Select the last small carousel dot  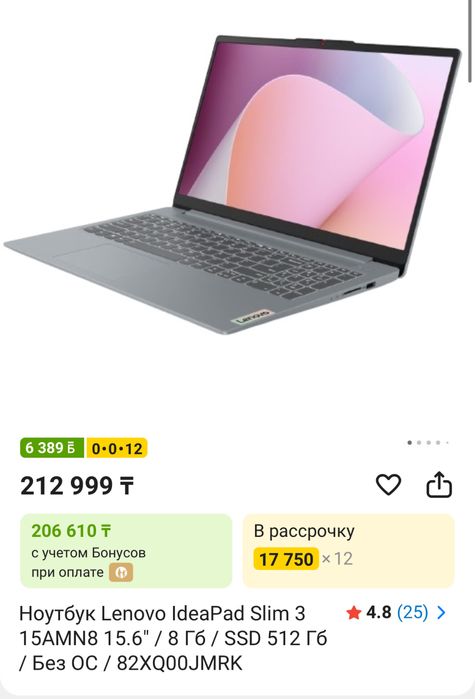[447, 443]
